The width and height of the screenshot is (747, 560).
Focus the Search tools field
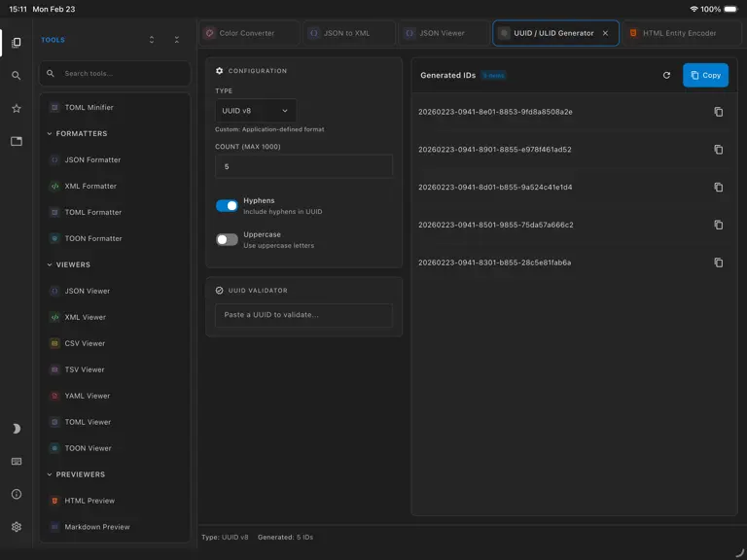(115, 73)
